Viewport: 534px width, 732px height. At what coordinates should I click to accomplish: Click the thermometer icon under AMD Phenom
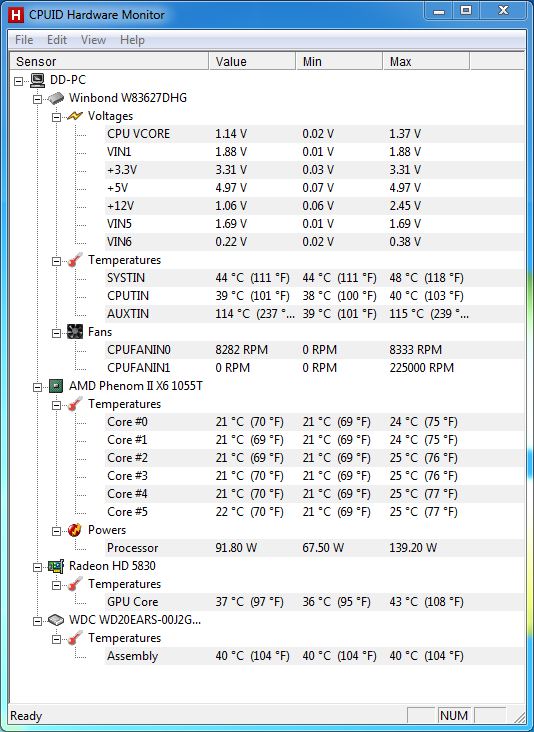pos(75,404)
